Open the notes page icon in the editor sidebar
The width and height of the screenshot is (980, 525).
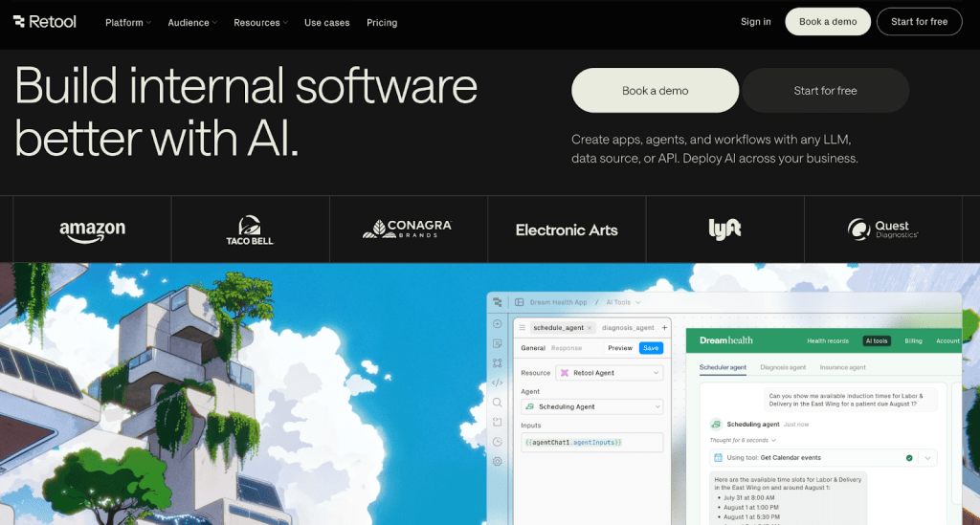tap(498, 344)
